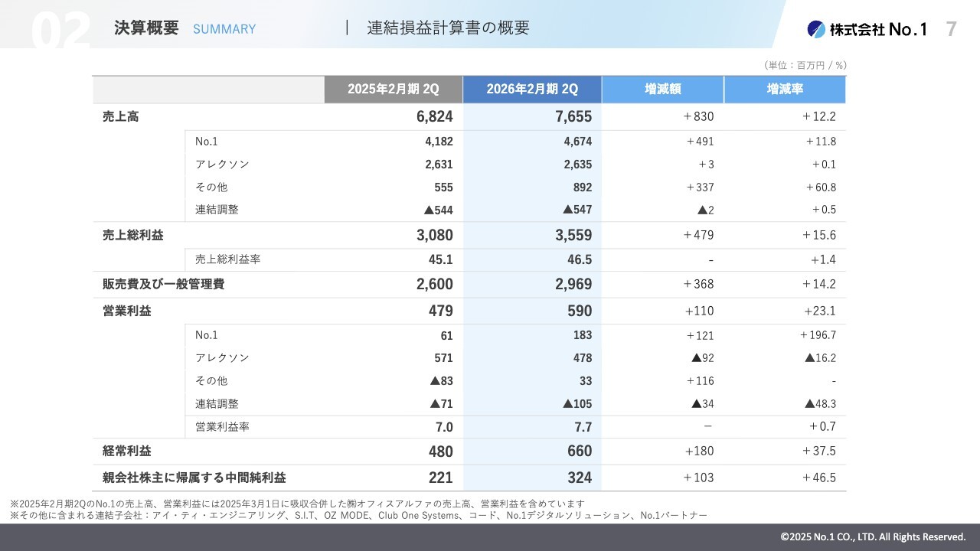Click the +196.7 growth rate value

(x=818, y=335)
